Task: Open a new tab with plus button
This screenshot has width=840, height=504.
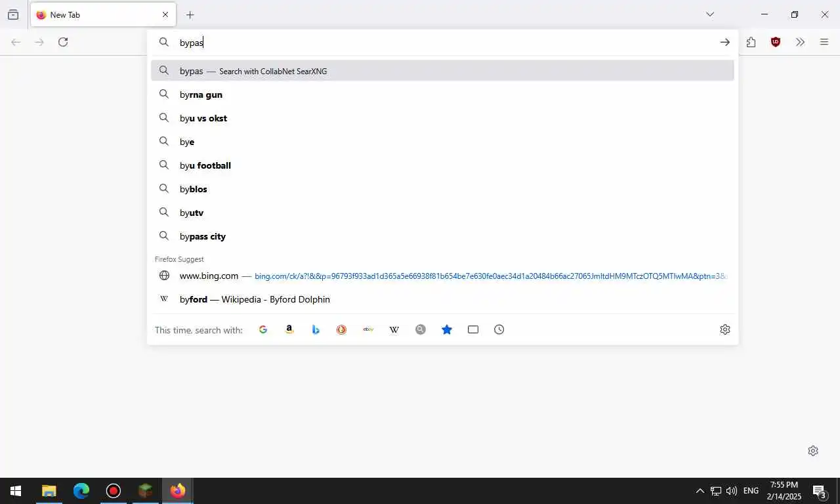Action: click(x=190, y=14)
